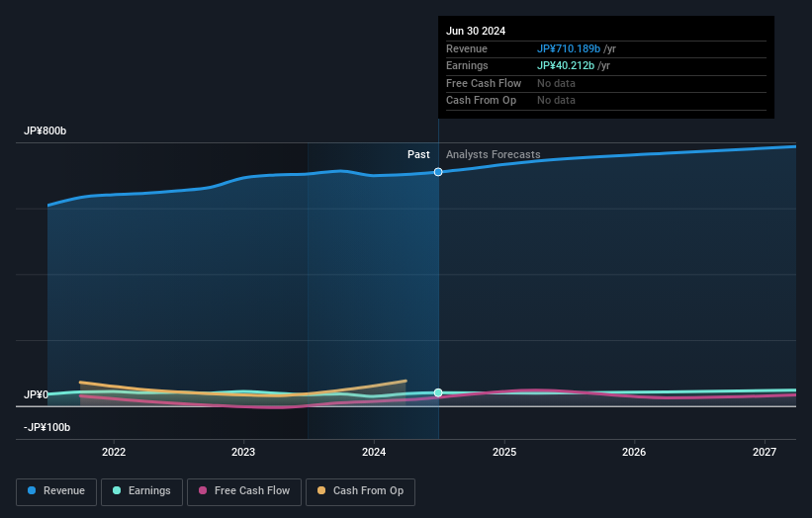
Task: Click the pink Free Cash Flow legend dot
Action: 203,490
